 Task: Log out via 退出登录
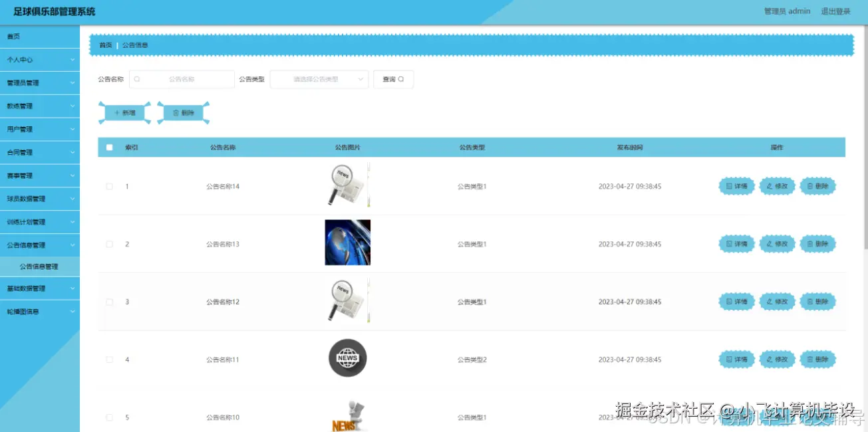pyautogui.click(x=835, y=11)
